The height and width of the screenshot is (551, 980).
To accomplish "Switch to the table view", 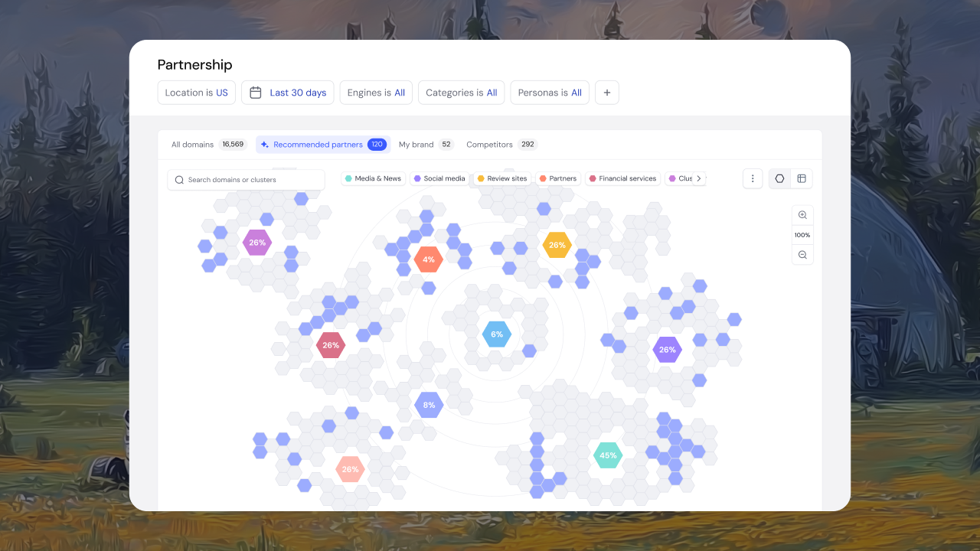I will [x=802, y=178].
